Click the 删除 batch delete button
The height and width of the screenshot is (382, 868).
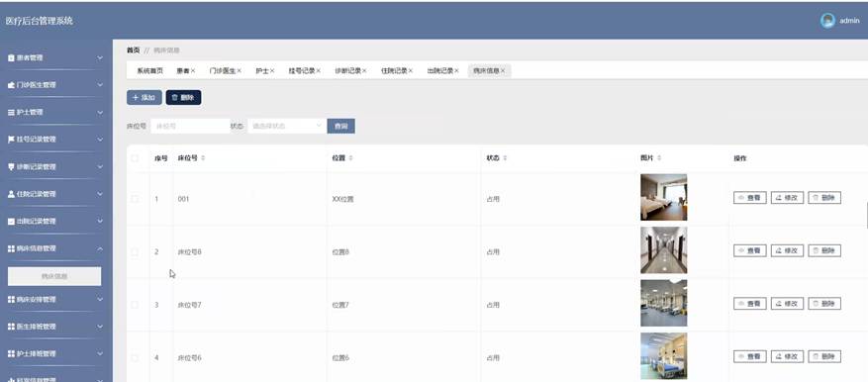point(183,97)
